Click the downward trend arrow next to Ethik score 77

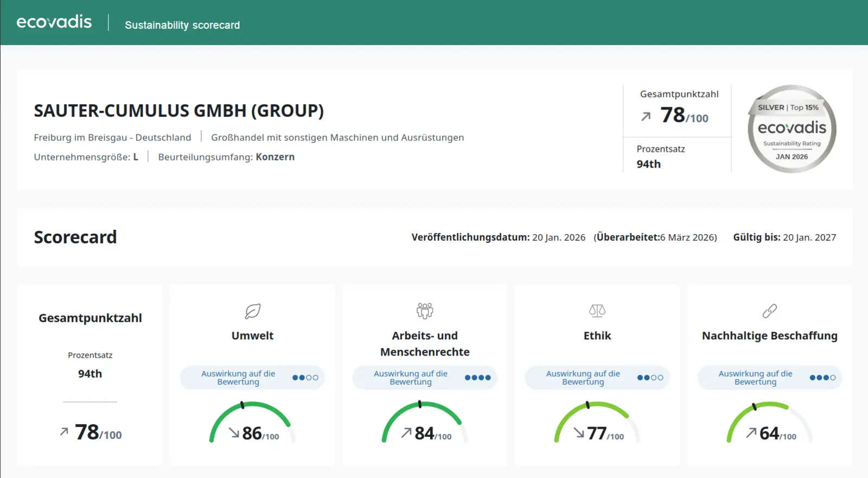coord(579,432)
